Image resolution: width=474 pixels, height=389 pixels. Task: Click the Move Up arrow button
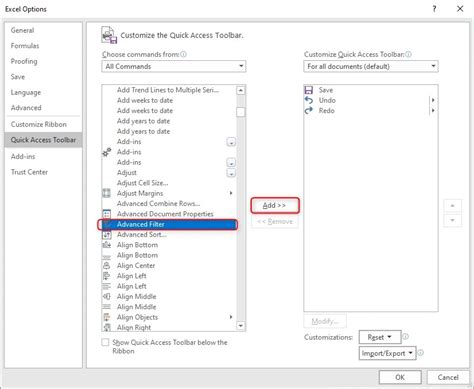(x=452, y=206)
